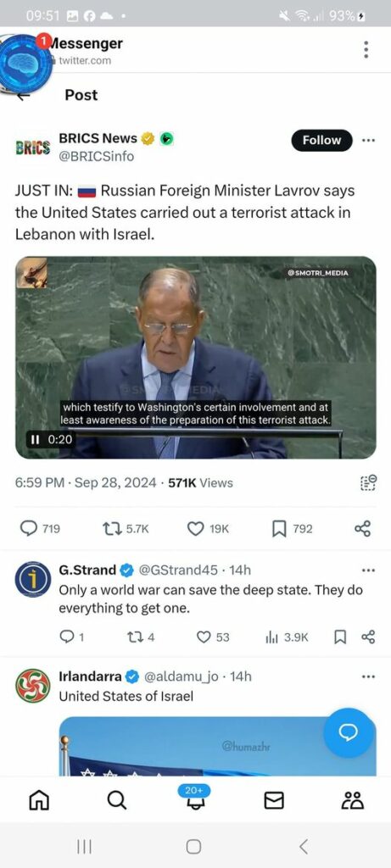Image resolution: width=391 pixels, height=868 pixels.
Task: Open more options for BRICS News post
Action: tap(368, 141)
